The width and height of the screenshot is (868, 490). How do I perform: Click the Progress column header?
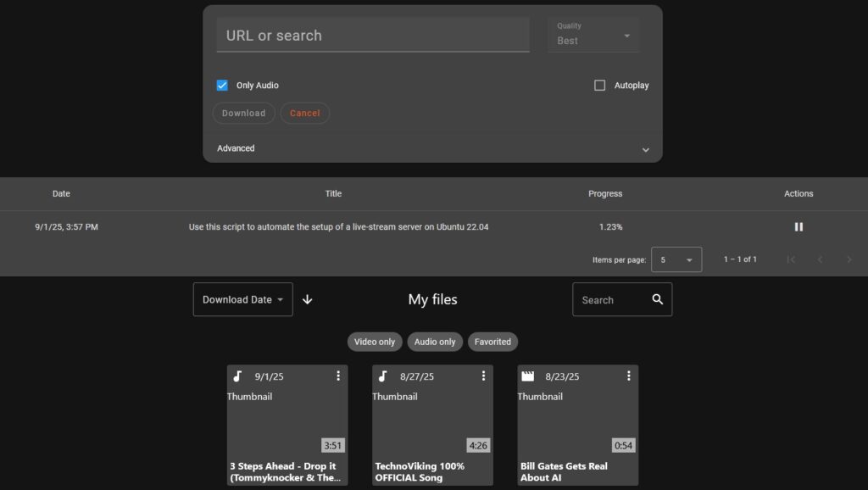coord(605,194)
